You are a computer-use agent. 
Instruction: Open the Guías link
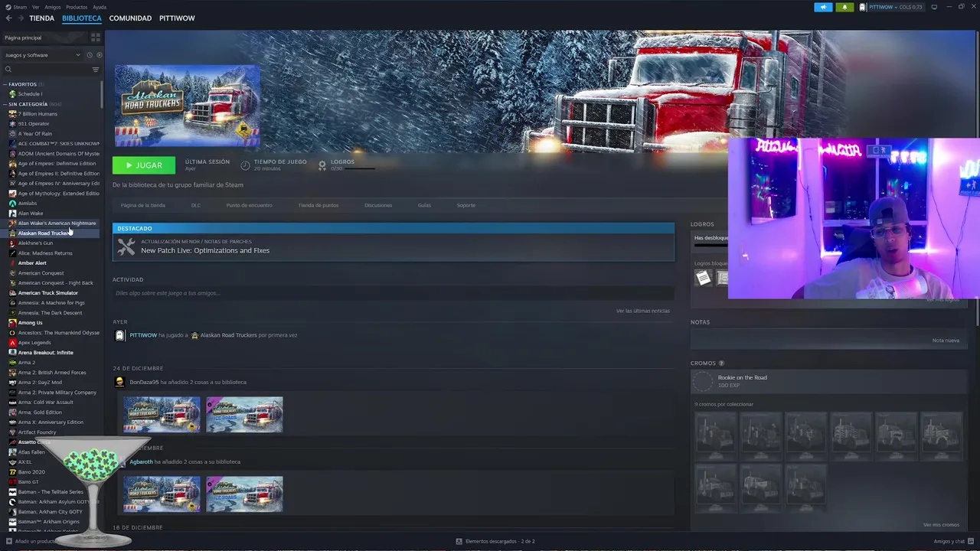[424, 205]
